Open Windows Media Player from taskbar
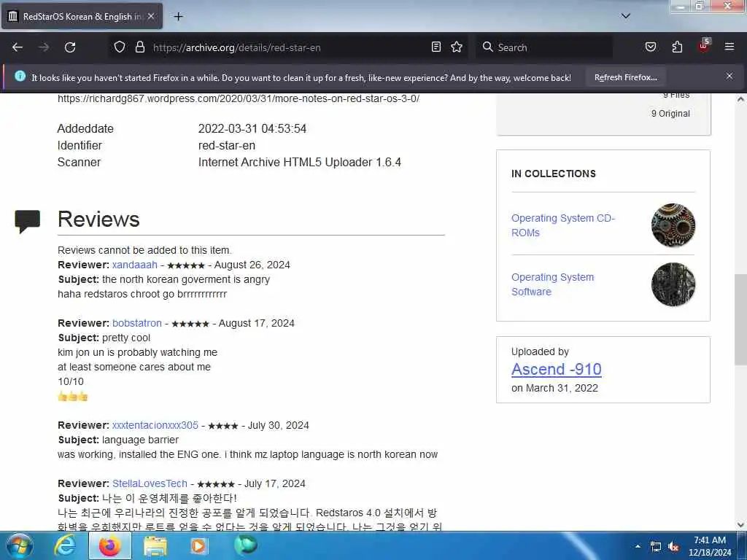This screenshot has height=560, width=747. (x=198, y=546)
